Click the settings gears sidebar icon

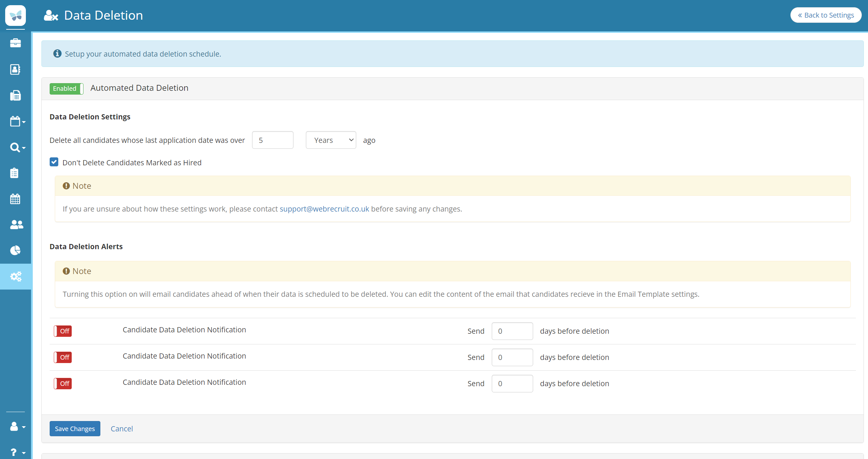coord(16,276)
